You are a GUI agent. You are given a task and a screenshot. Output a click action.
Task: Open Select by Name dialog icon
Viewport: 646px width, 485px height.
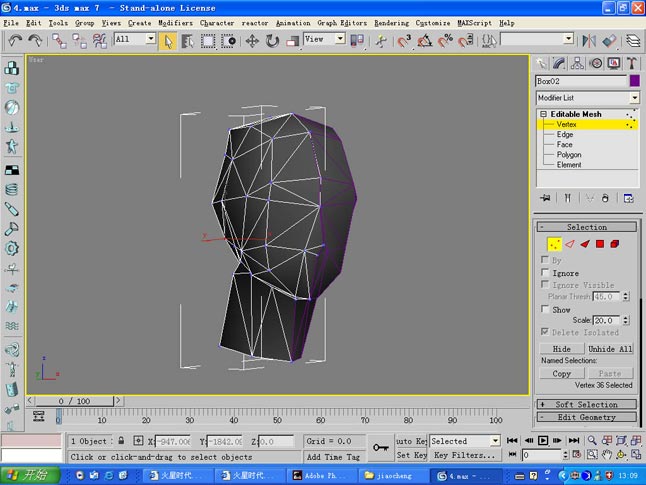(188, 41)
